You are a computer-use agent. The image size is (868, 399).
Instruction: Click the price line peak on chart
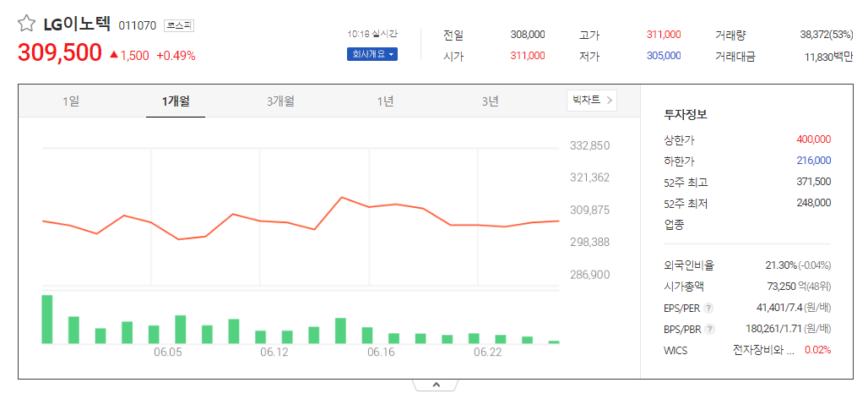(x=342, y=197)
